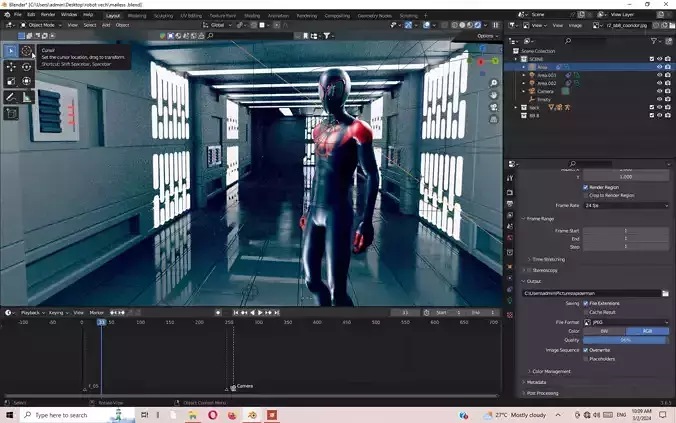The height and width of the screenshot is (423, 676).
Task: Select the Rotate tool
Action: (x=26, y=67)
